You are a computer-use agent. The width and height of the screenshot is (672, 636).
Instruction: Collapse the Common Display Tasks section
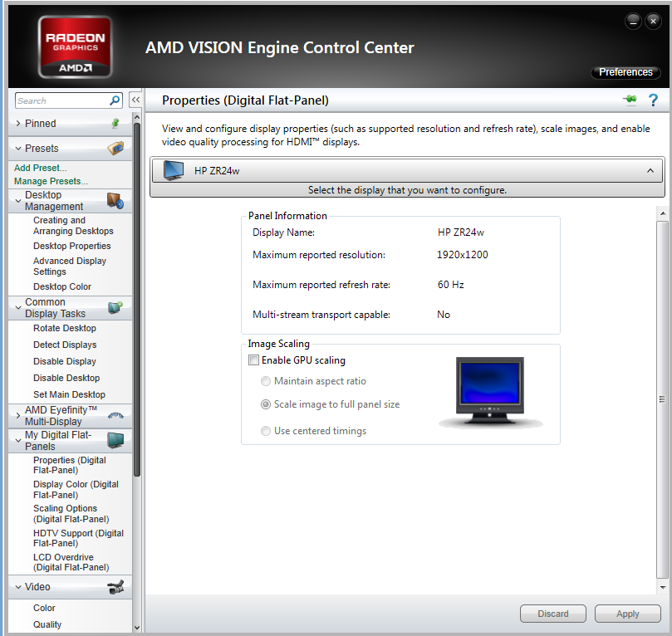pos(18,307)
